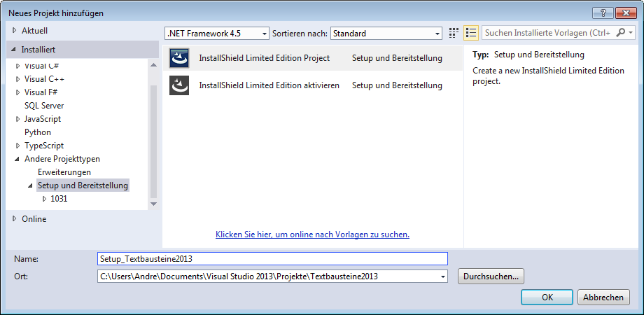Switch to medium icons list view

[471, 34]
